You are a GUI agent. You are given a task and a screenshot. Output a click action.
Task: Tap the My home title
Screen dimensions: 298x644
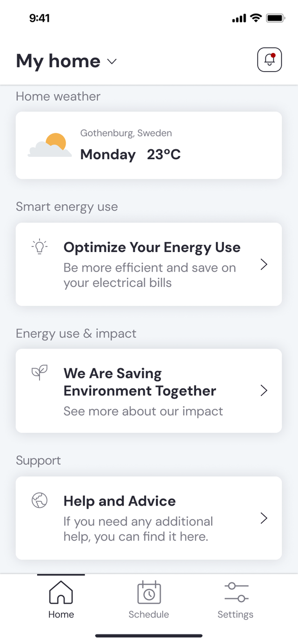58,61
